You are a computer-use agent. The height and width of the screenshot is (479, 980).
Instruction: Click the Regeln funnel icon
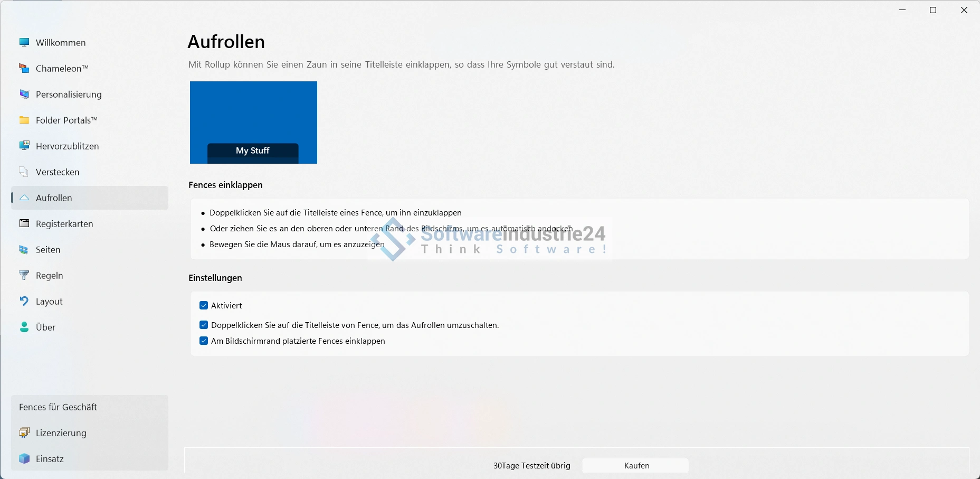click(24, 276)
